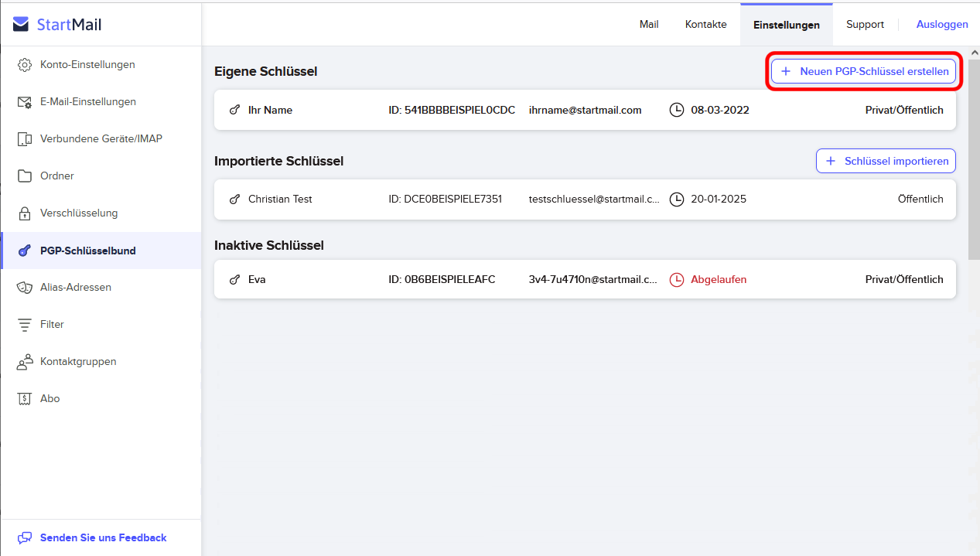This screenshot has height=556, width=980.
Task: Click key ID 0B6BEISPIELEAFC
Action: point(442,280)
